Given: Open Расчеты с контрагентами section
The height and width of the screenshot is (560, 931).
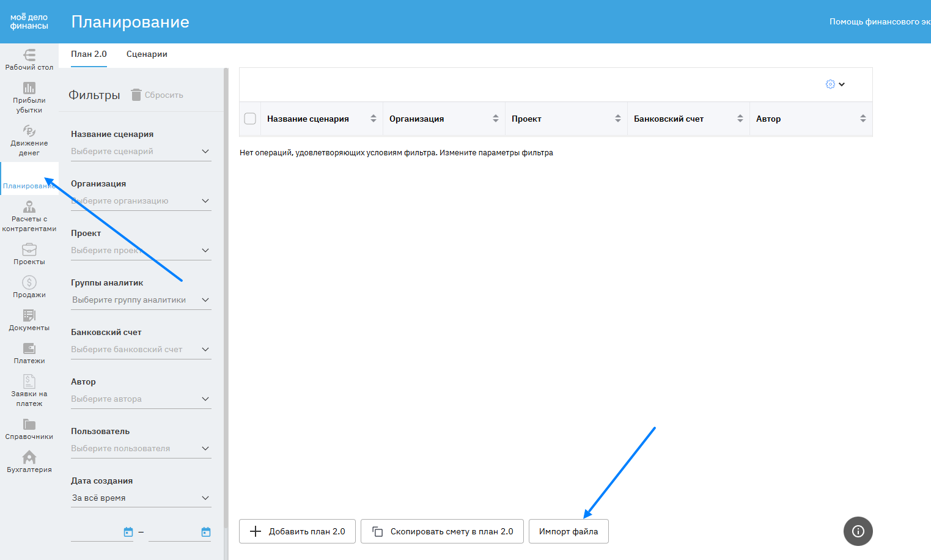Looking at the screenshot, I should click(x=29, y=216).
